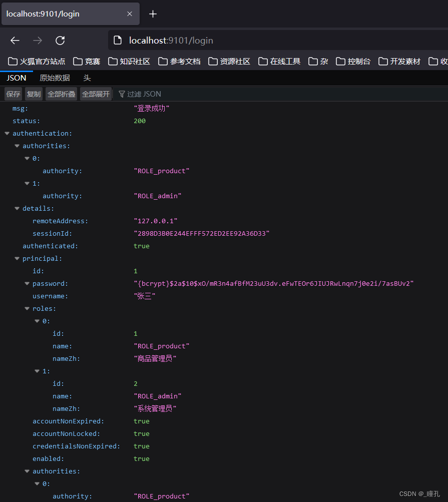Open the 开发素材 bookmark folder
Screen dimensions: 448x502
(399, 61)
